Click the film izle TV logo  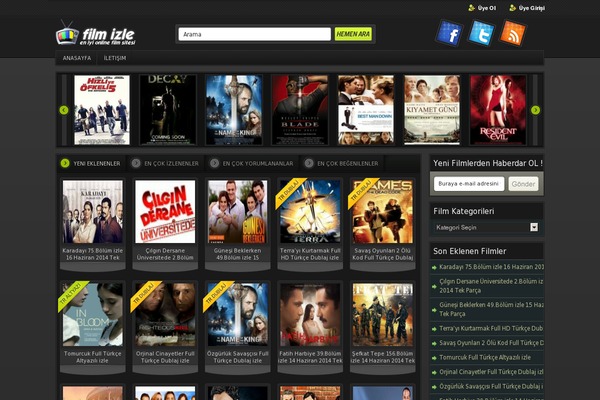(x=95, y=34)
